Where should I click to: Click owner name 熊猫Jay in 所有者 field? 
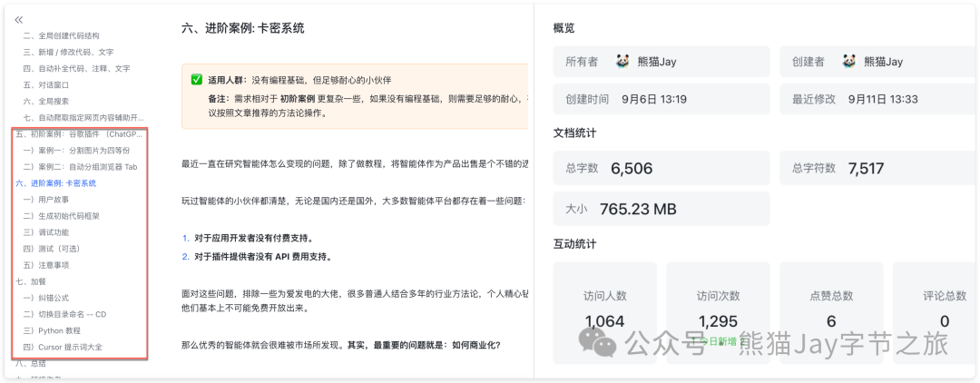pyautogui.click(x=657, y=61)
